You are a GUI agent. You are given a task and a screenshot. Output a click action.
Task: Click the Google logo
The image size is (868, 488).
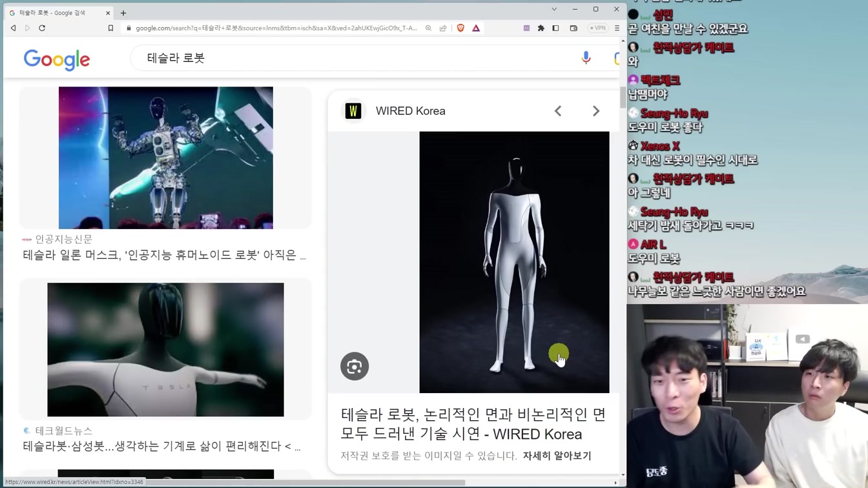point(57,59)
